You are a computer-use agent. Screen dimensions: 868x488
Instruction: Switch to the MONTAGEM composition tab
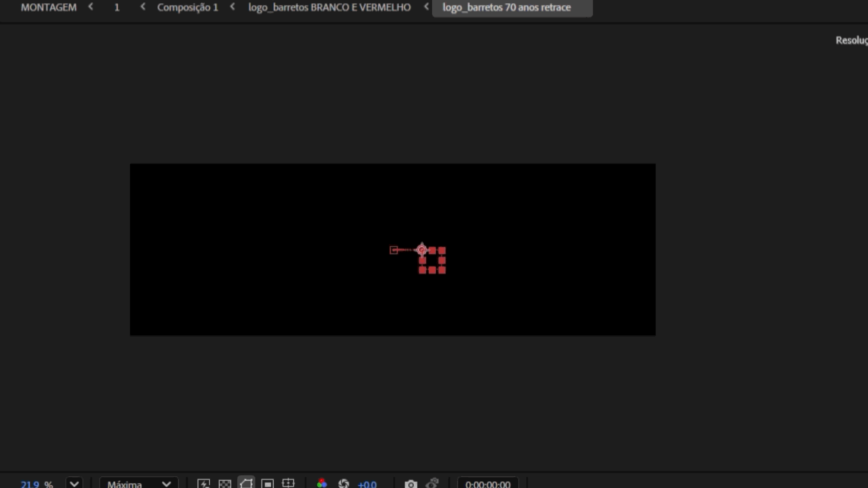click(x=48, y=7)
